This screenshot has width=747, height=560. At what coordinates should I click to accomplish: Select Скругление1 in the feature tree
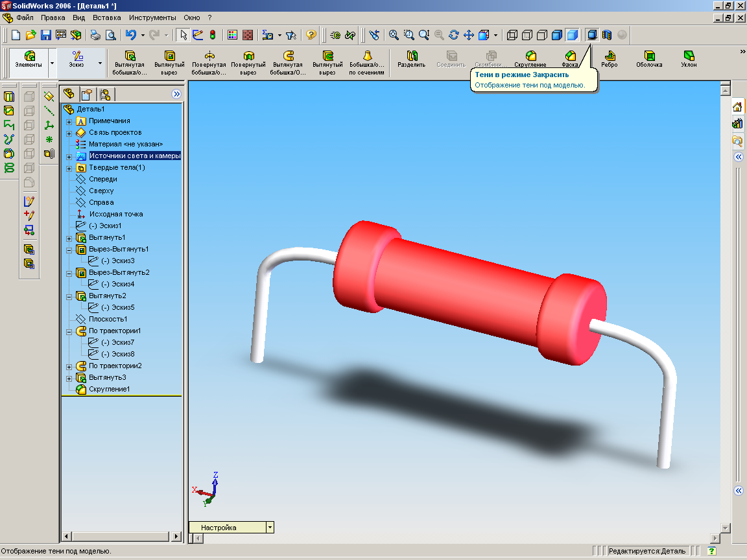point(109,389)
